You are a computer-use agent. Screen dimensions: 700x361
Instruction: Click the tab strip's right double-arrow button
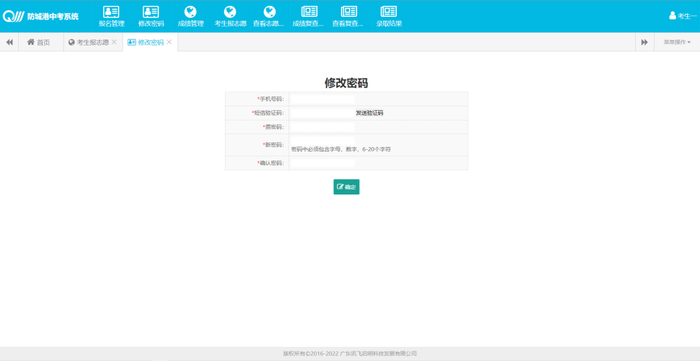pyautogui.click(x=645, y=42)
